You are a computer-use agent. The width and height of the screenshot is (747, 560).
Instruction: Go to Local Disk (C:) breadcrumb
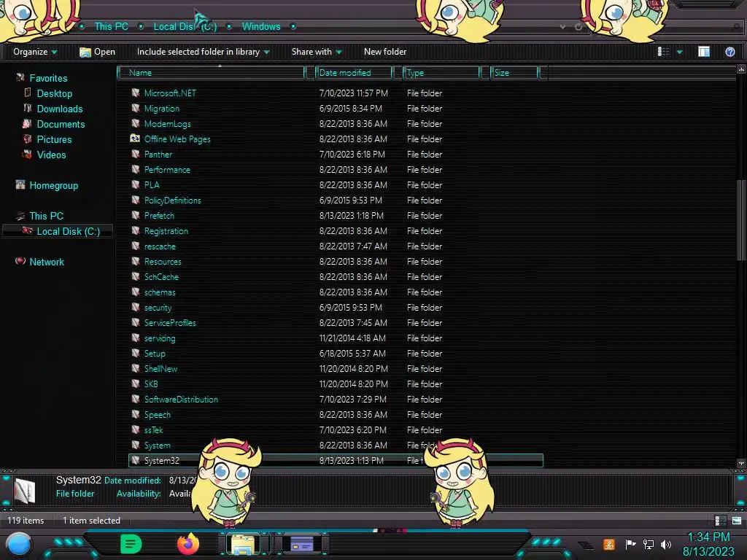click(185, 27)
